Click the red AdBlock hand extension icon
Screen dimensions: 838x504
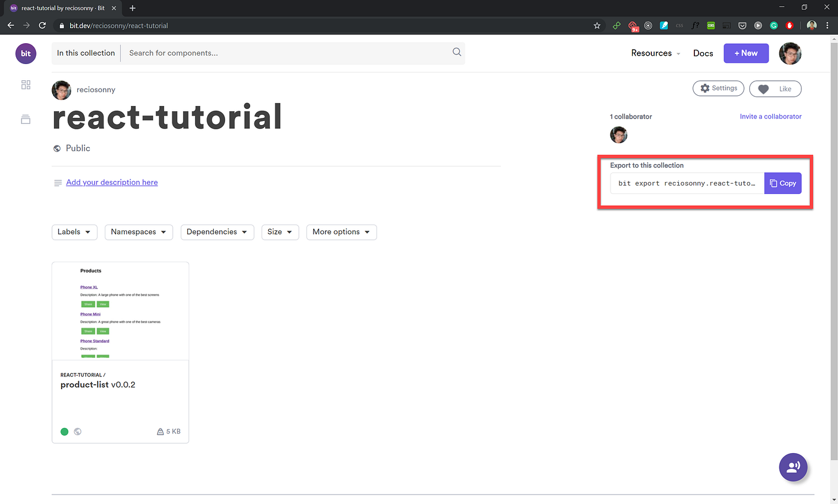[x=790, y=26]
